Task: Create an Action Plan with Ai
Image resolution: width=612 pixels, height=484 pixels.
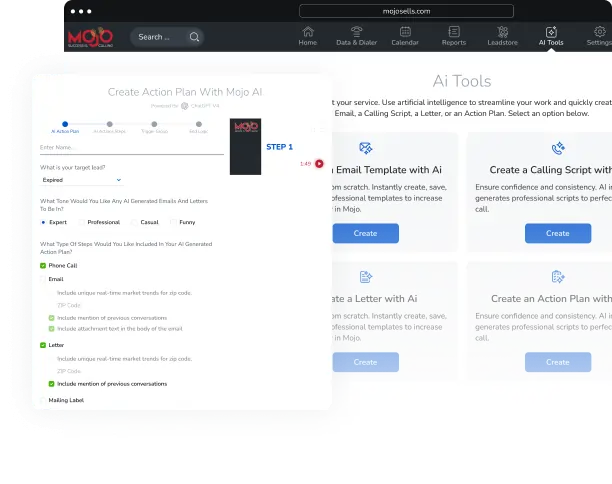Action: [x=558, y=362]
